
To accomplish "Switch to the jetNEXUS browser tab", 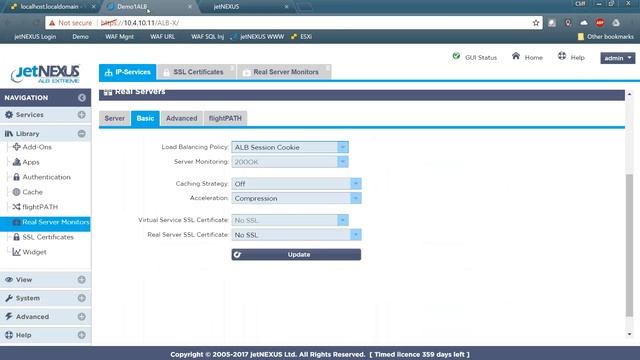I will coord(245,7).
